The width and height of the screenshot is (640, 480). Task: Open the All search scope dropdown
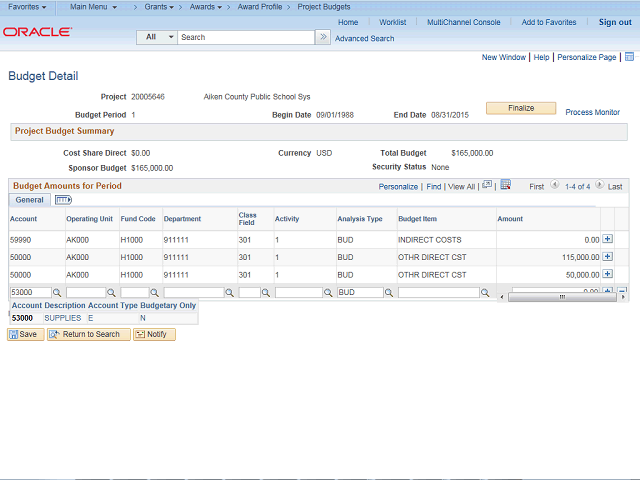click(157, 37)
